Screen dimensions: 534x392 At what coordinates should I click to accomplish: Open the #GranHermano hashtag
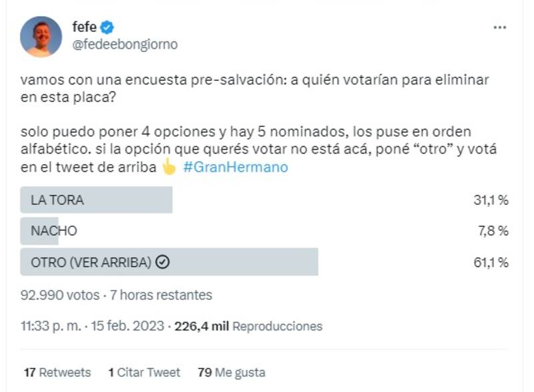(234, 167)
